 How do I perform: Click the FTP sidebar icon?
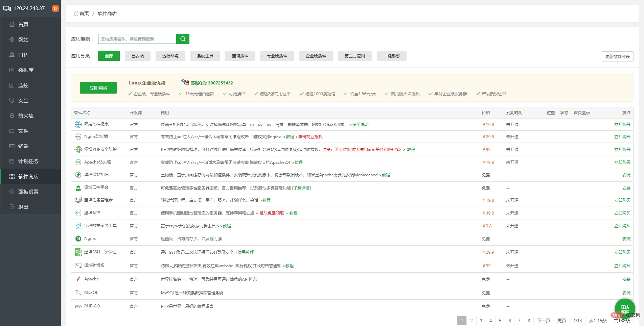(x=12, y=55)
